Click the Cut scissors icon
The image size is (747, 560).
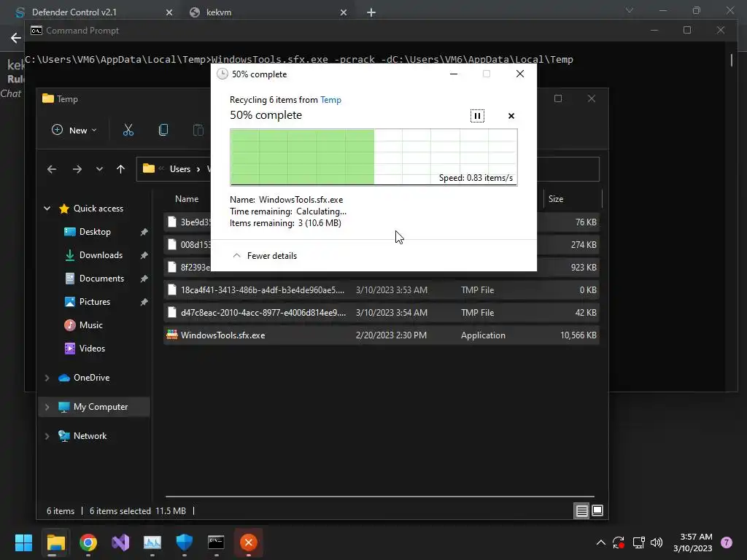(128, 130)
